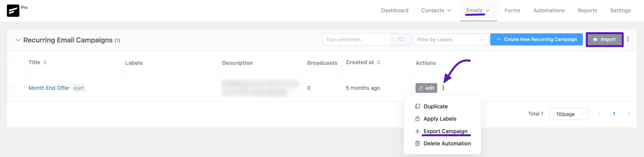Collapse Recurring Email Campaigns section
The image size is (644, 157).
18,40
